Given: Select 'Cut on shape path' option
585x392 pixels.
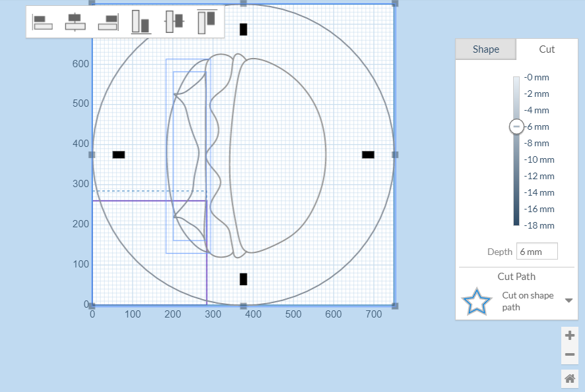Looking at the screenshot, I should click(x=528, y=301).
